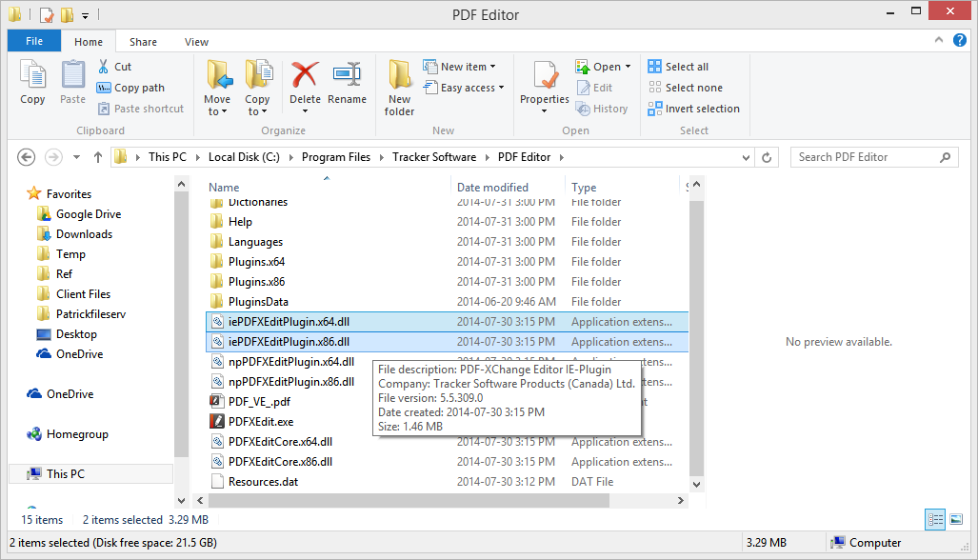Select the Downloads favorite
This screenshot has width=978, height=560.
pyautogui.click(x=75, y=234)
